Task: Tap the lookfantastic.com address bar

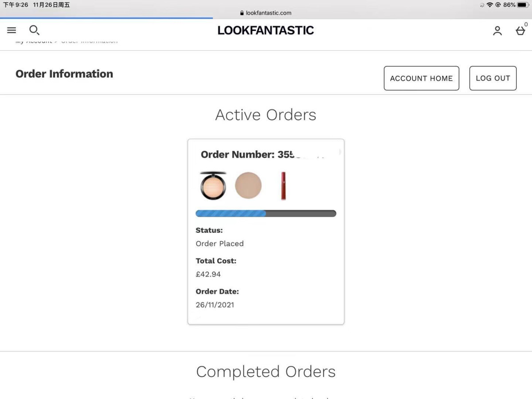Action: coord(266,13)
